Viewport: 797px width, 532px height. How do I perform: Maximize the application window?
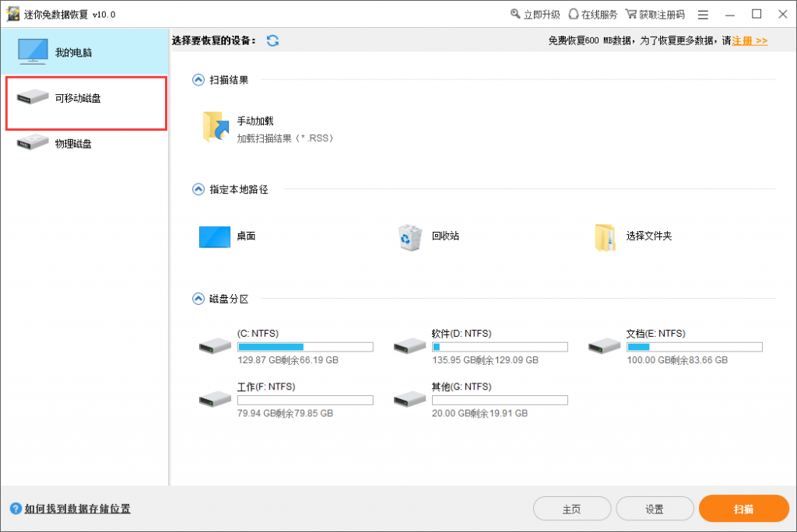[757, 14]
